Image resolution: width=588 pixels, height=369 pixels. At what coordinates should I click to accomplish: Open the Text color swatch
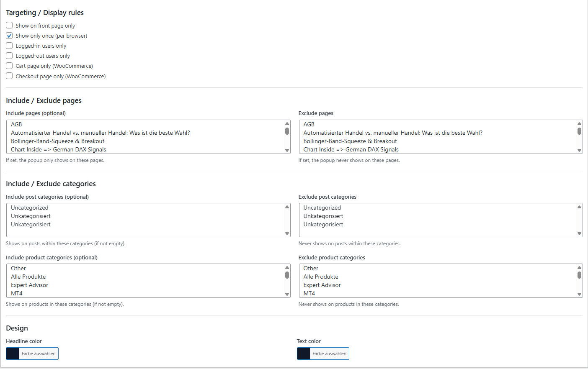click(x=304, y=354)
